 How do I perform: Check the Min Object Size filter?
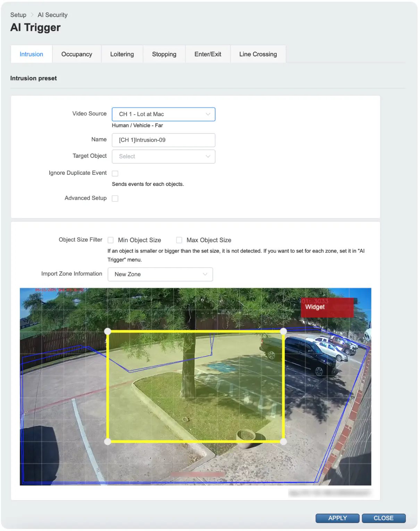tap(111, 240)
